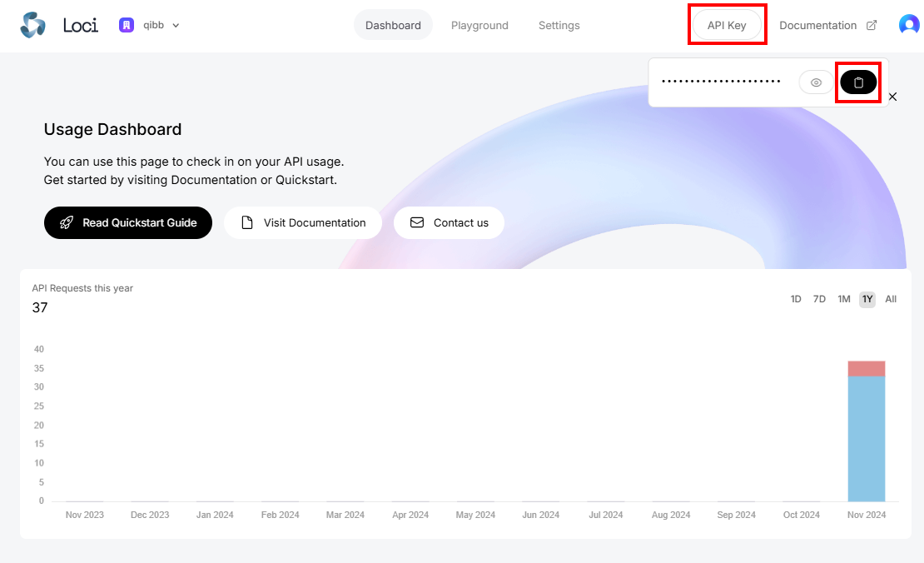Open the Playground tab

tap(479, 25)
